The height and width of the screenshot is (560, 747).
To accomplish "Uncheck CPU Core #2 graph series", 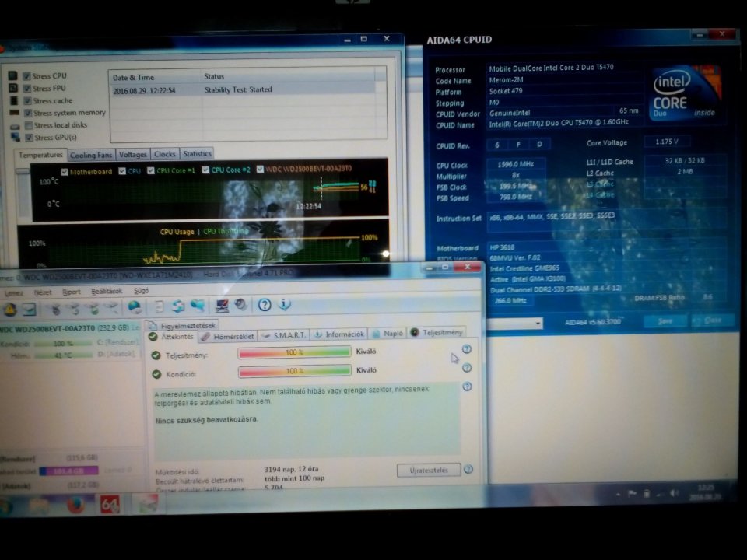I will (x=205, y=170).
